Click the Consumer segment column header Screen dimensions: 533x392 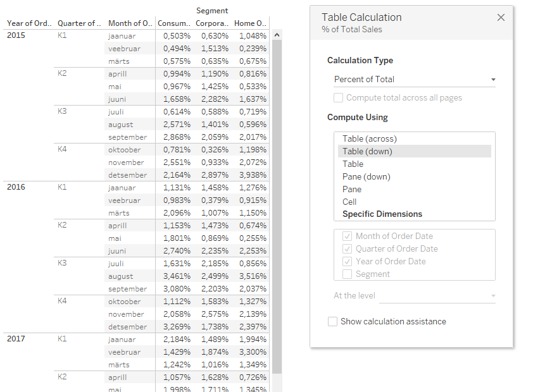pyautogui.click(x=173, y=23)
